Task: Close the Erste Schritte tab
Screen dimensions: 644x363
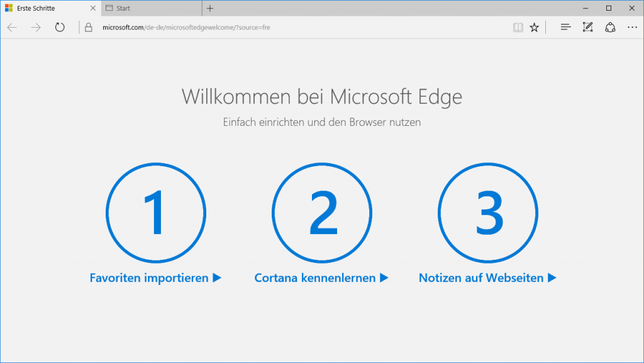Action: pos(93,8)
